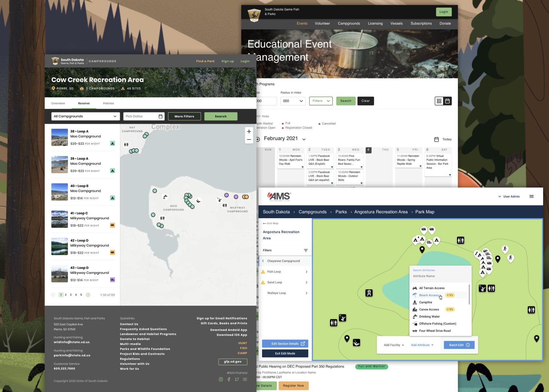Select Drinking Water attribute
The image size is (549, 392).
click(429, 317)
